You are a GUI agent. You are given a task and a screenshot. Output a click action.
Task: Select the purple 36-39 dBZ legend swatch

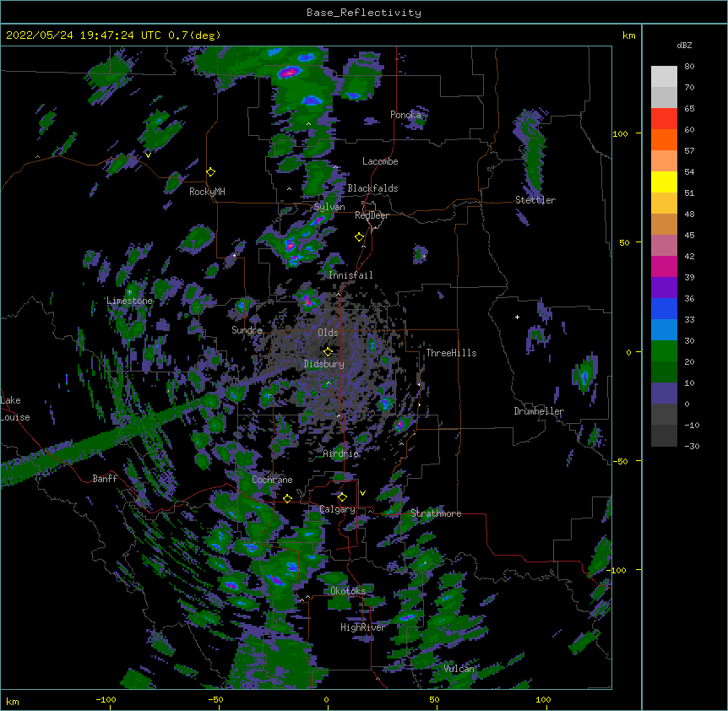[x=664, y=287]
